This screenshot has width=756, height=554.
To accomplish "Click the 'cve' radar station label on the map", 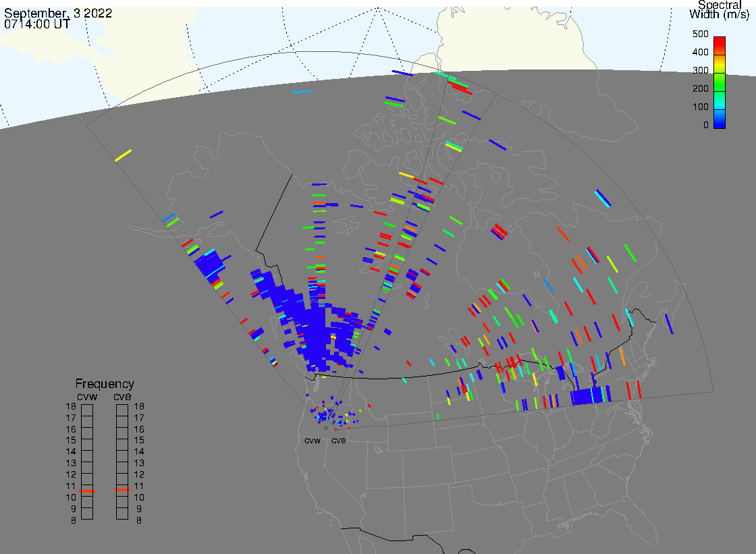I will [x=338, y=441].
